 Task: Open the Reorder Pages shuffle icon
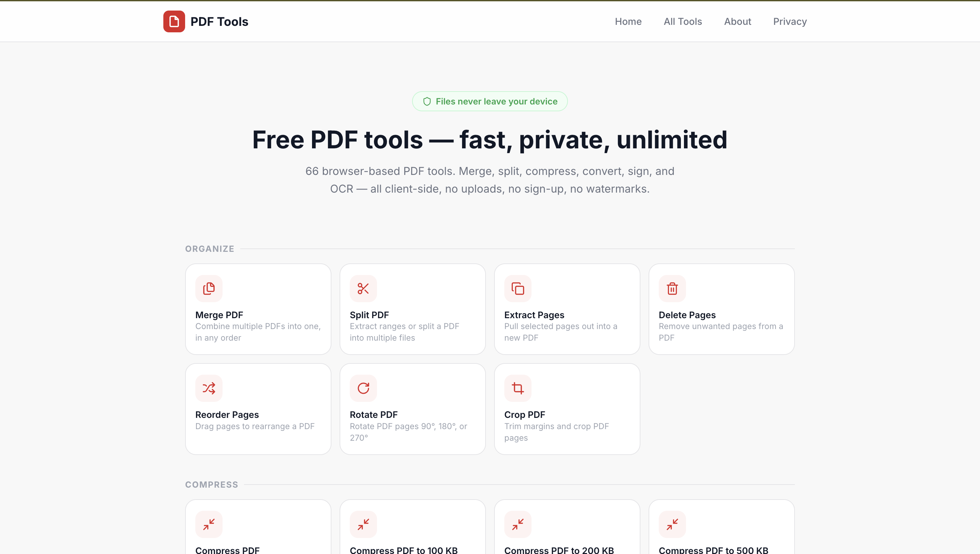pyautogui.click(x=209, y=388)
